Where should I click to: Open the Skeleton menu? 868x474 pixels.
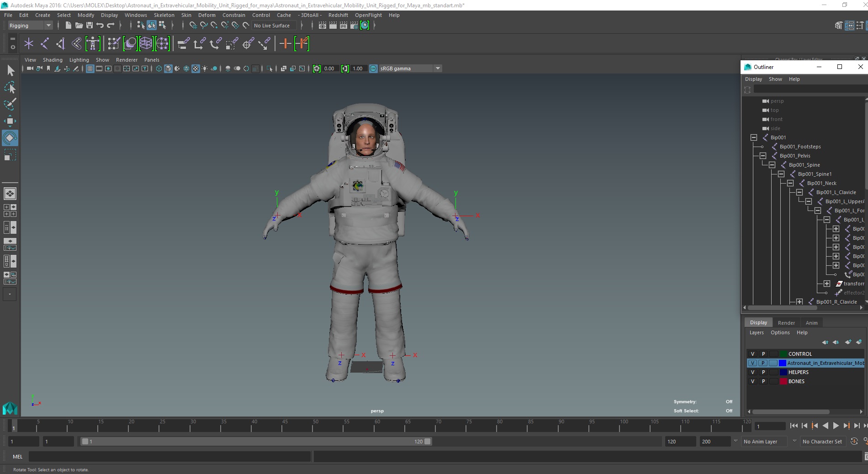[164, 15]
